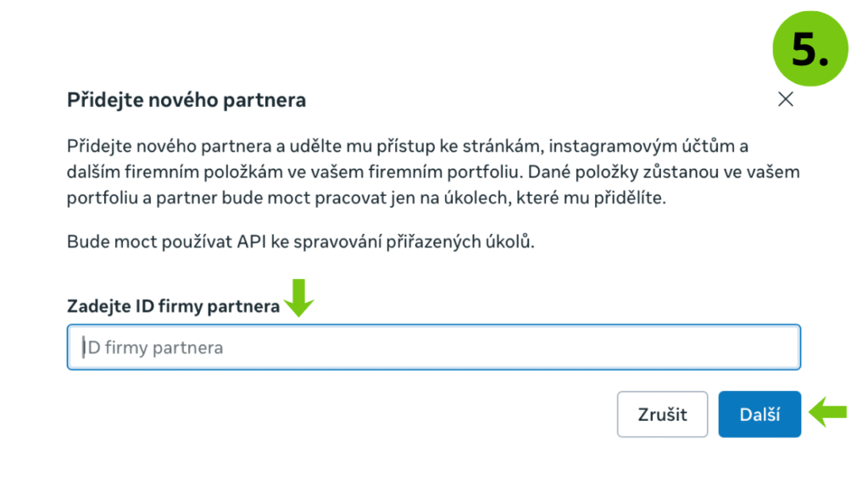This screenshot has height=486, width=868.
Task: Click the description line starting Přidejte nového partnera a udělte
Action: [x=407, y=145]
